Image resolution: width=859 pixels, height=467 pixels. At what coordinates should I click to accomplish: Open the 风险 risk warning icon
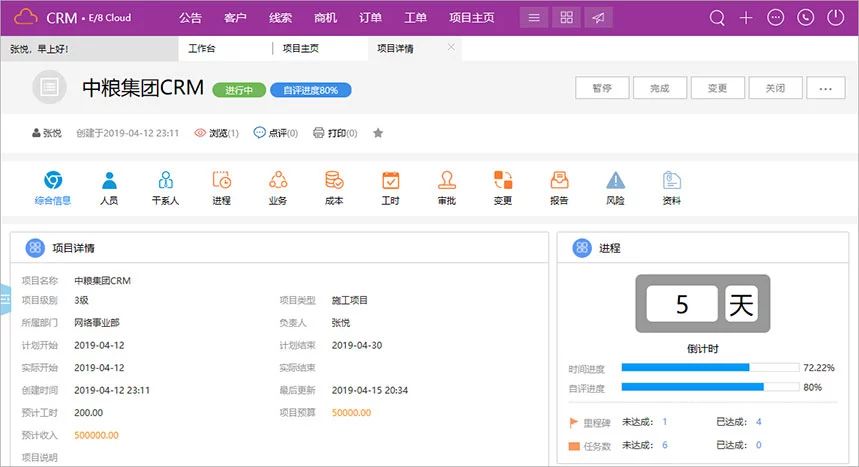616,187
